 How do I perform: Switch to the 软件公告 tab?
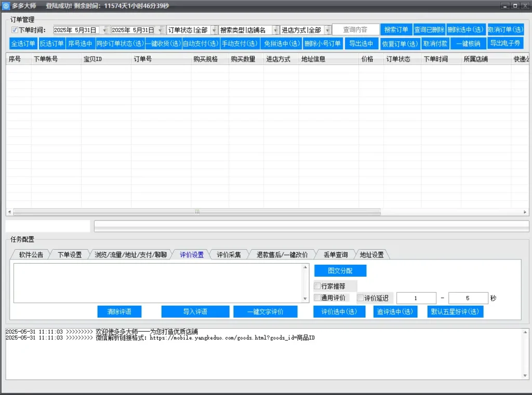31,255
